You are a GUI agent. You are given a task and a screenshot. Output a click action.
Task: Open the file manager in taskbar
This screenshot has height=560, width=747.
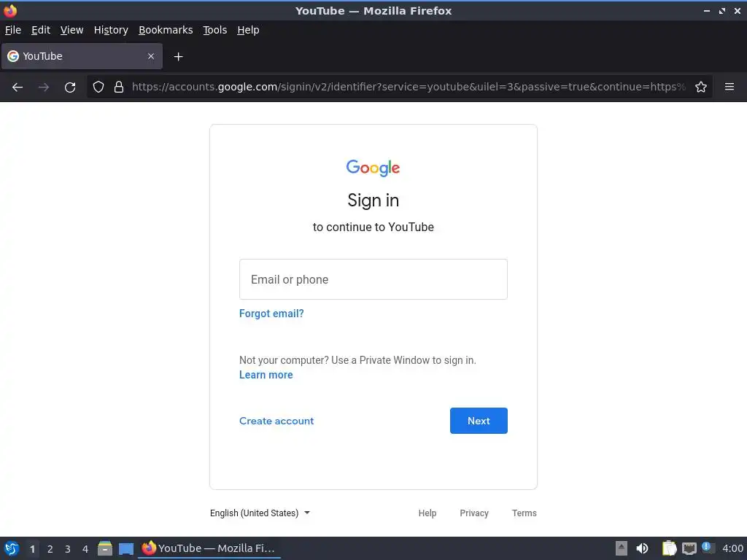click(x=105, y=548)
